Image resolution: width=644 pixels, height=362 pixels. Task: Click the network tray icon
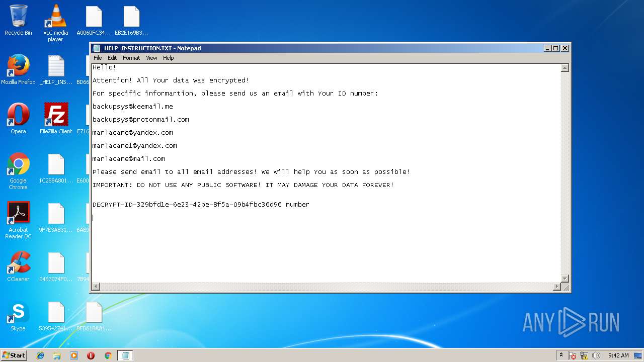(585, 355)
